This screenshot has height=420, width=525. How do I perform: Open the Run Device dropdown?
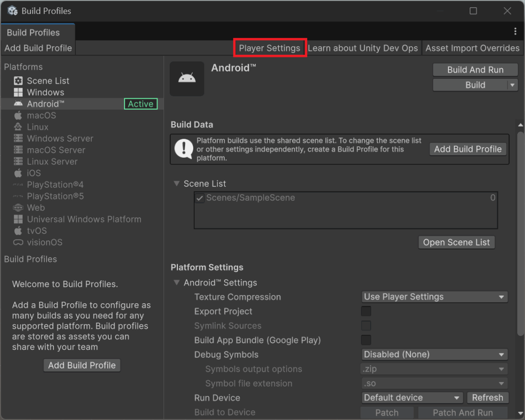pos(412,397)
